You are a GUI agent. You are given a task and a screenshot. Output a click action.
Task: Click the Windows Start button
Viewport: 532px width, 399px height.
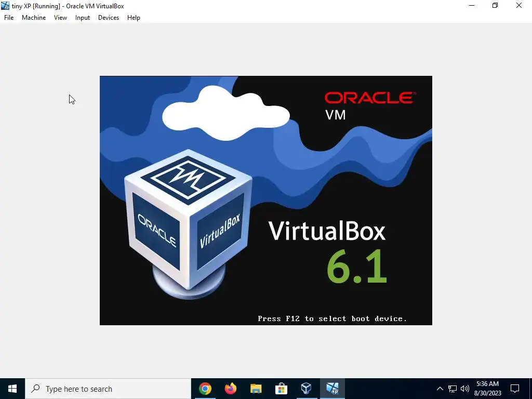pos(12,389)
